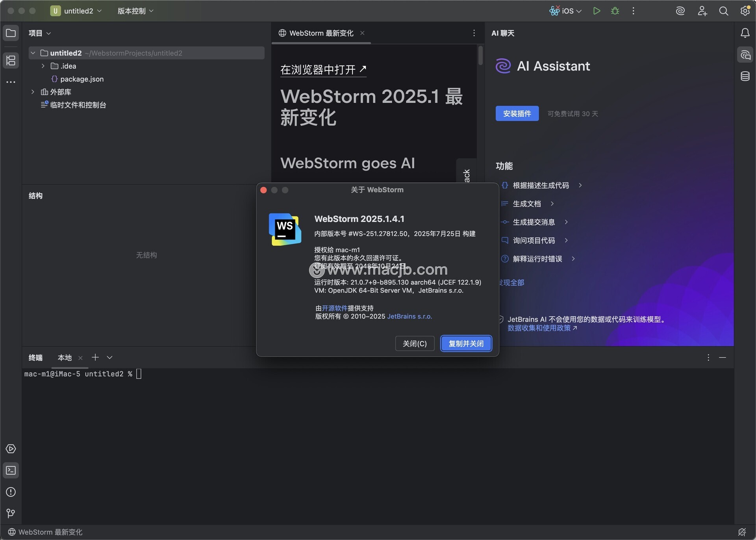Click the AI Assistant swirl icon in top toolbar

coord(680,11)
